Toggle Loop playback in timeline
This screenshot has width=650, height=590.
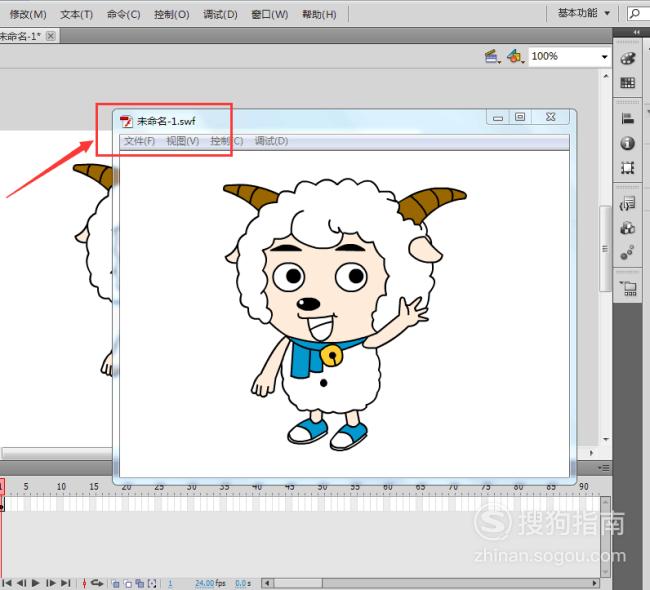pyautogui.click(x=97, y=583)
